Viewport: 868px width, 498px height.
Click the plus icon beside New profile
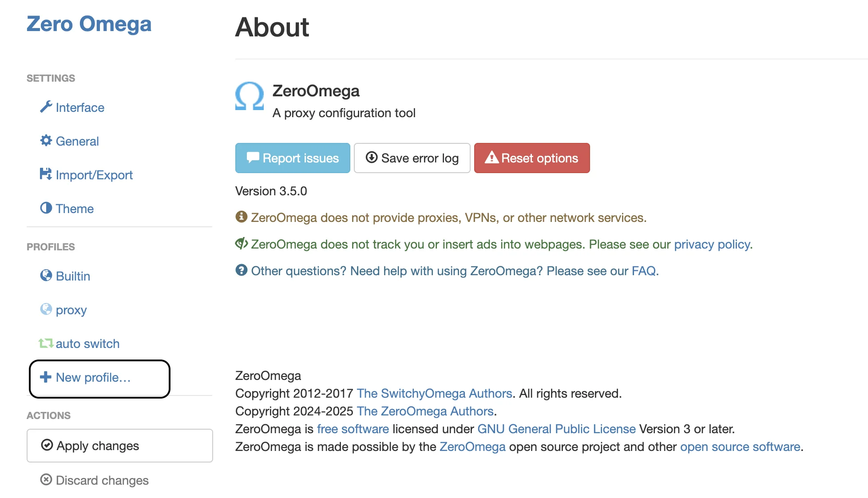tap(46, 377)
